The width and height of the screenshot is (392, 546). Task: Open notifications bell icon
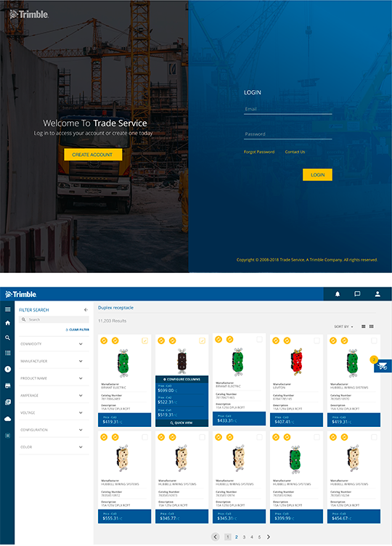[x=338, y=294]
